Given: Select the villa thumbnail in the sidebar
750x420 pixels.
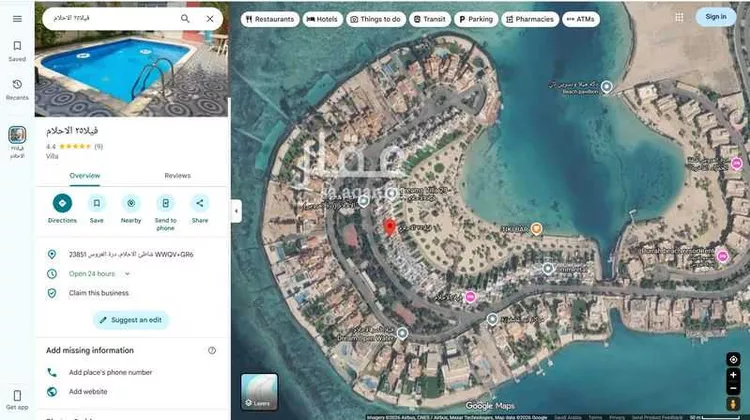Looking at the screenshot, I should tap(17, 135).
